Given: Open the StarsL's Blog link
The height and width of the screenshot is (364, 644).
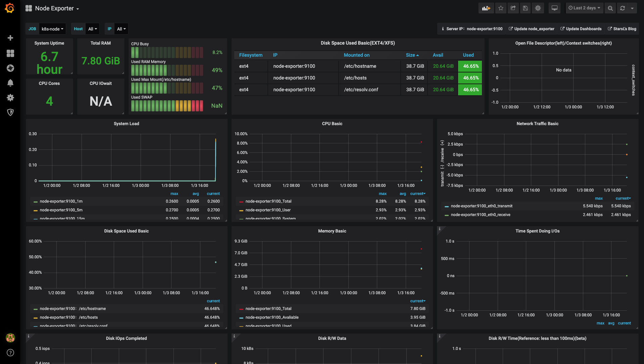Looking at the screenshot, I should [x=622, y=29].
